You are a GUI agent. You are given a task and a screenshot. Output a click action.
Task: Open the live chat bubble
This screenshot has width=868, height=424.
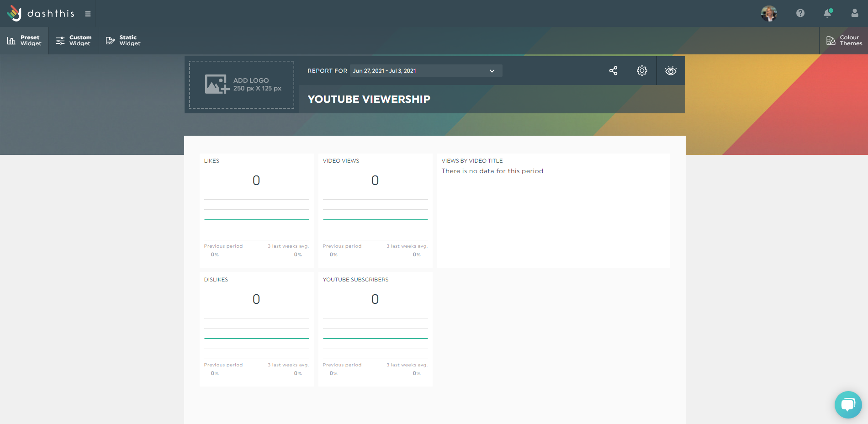pos(848,405)
